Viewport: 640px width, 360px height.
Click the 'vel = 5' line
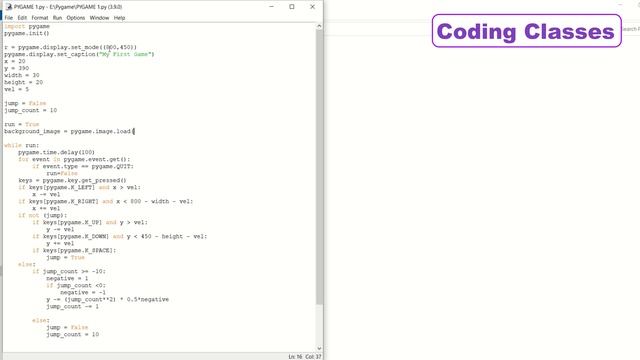pyautogui.click(x=16, y=89)
